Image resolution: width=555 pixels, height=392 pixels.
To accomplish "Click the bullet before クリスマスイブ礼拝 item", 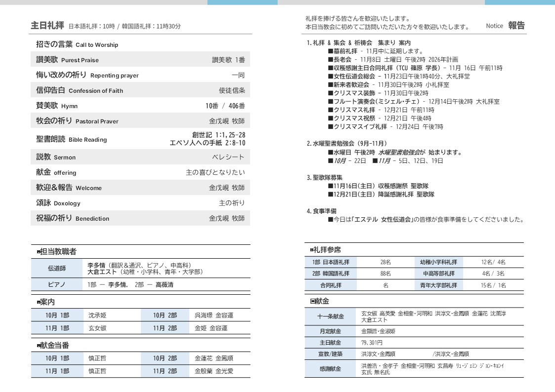I will [x=330, y=127].
